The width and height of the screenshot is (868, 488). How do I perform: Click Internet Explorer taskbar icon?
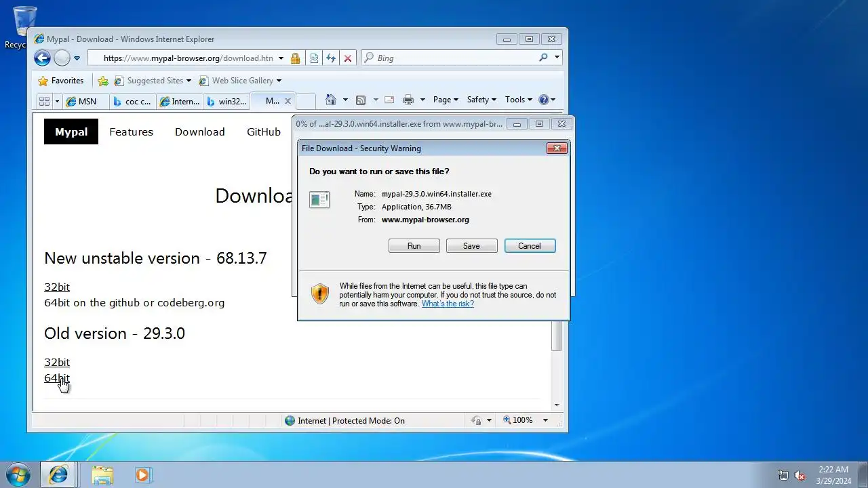click(59, 475)
